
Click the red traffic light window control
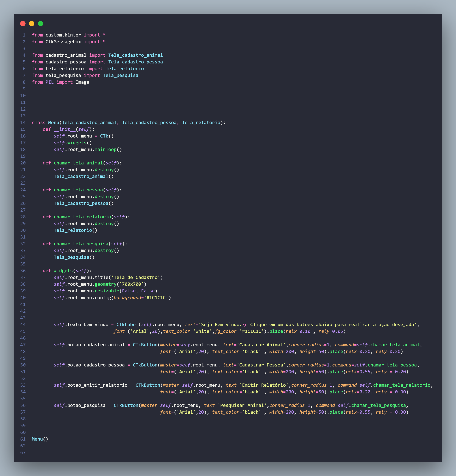pos(23,24)
